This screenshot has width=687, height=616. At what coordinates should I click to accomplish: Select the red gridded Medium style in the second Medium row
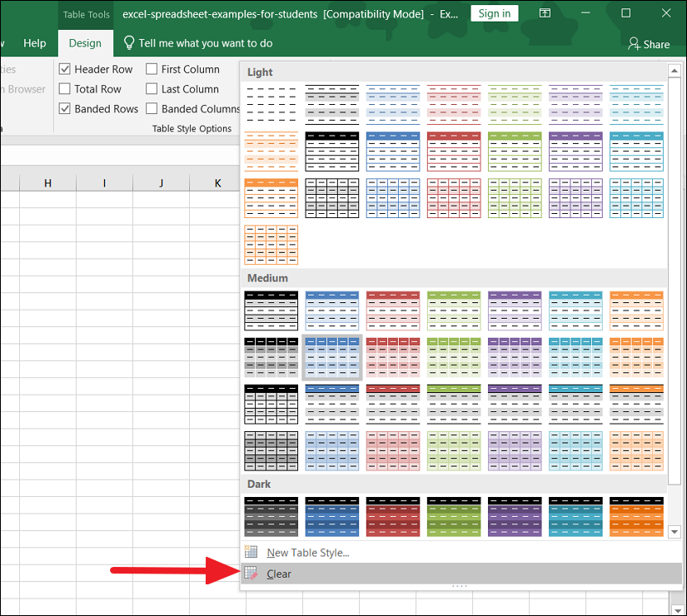pos(393,357)
